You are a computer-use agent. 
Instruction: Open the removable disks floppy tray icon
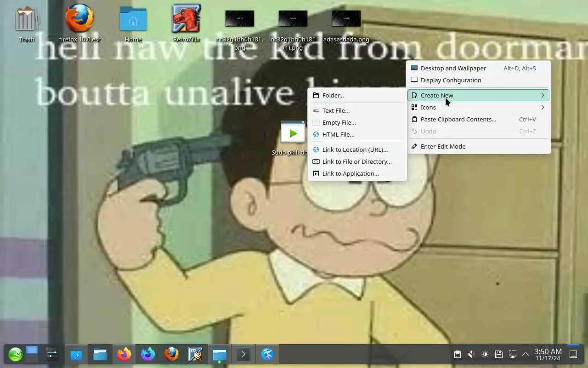point(498,354)
